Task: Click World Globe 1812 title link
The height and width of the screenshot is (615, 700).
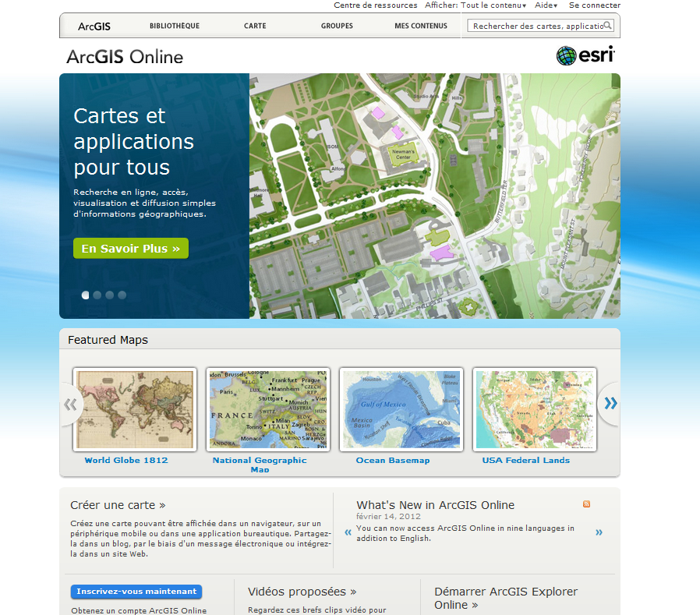Action: [126, 460]
